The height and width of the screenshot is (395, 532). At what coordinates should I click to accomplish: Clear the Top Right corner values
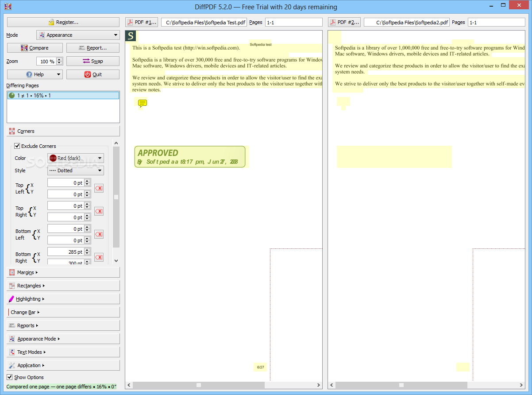[99, 211]
